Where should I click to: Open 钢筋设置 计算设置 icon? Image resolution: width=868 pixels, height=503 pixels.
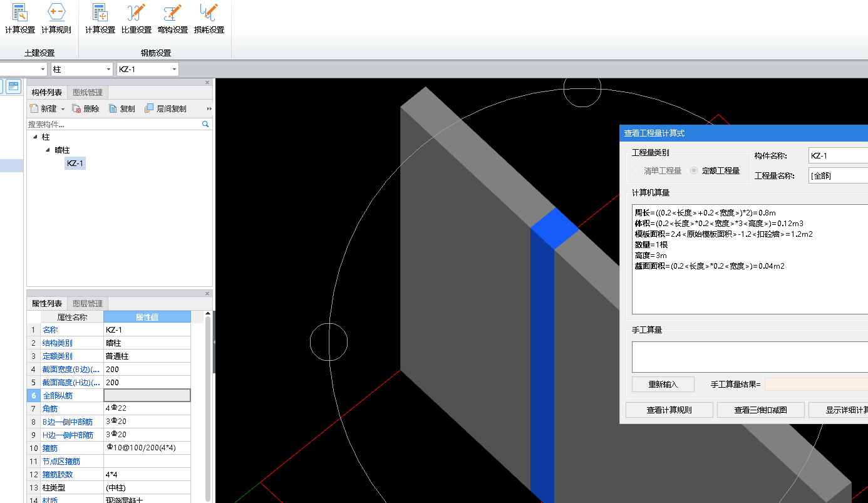(100, 18)
